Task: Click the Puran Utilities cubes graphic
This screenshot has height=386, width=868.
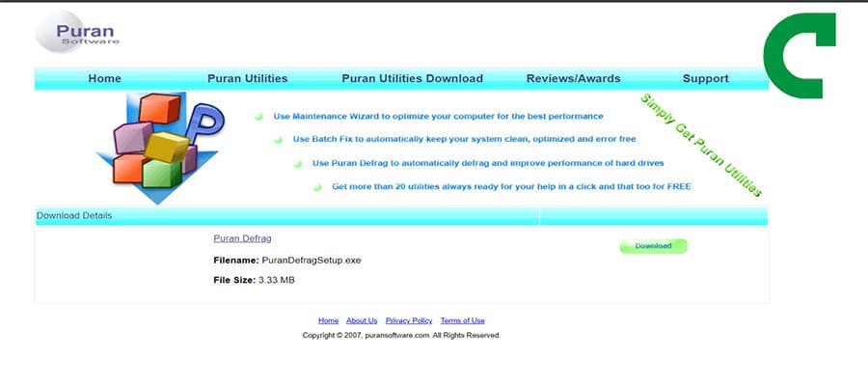Action: tap(160, 148)
